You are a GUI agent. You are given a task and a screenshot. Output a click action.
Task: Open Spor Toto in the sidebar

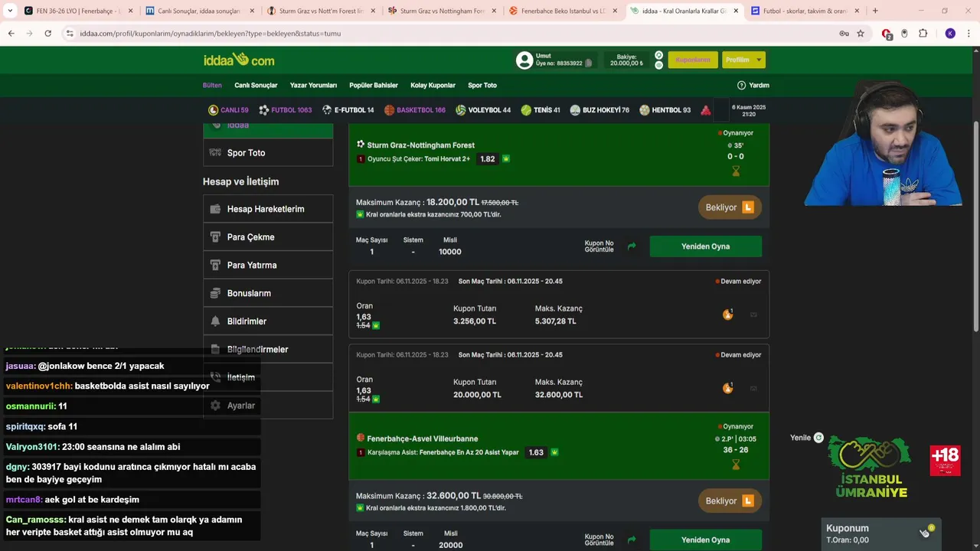[x=268, y=152]
